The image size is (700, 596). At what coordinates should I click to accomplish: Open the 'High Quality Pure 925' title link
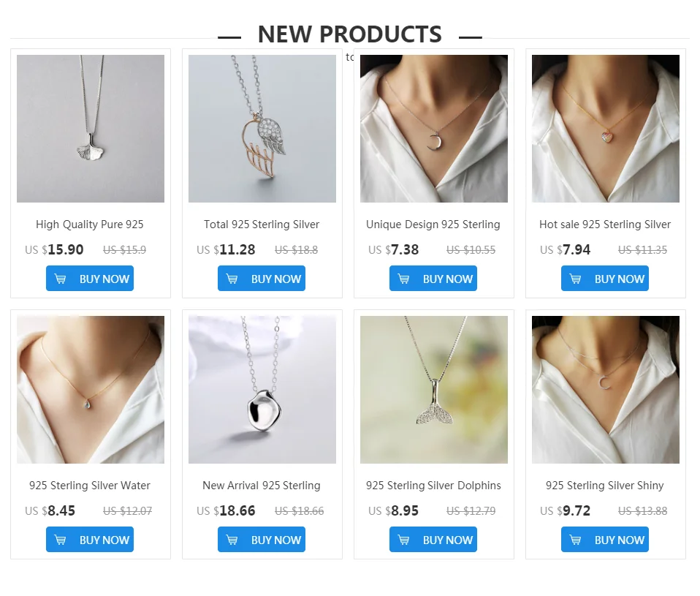click(x=90, y=225)
